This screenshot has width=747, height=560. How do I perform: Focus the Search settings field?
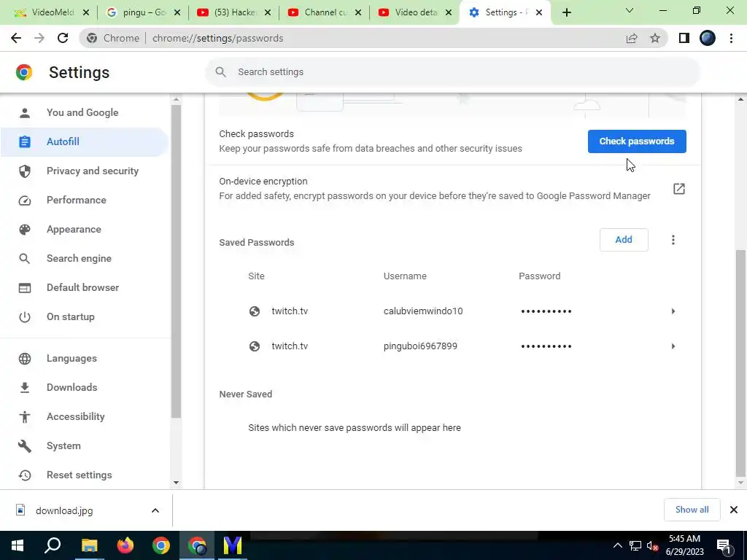[452, 72]
